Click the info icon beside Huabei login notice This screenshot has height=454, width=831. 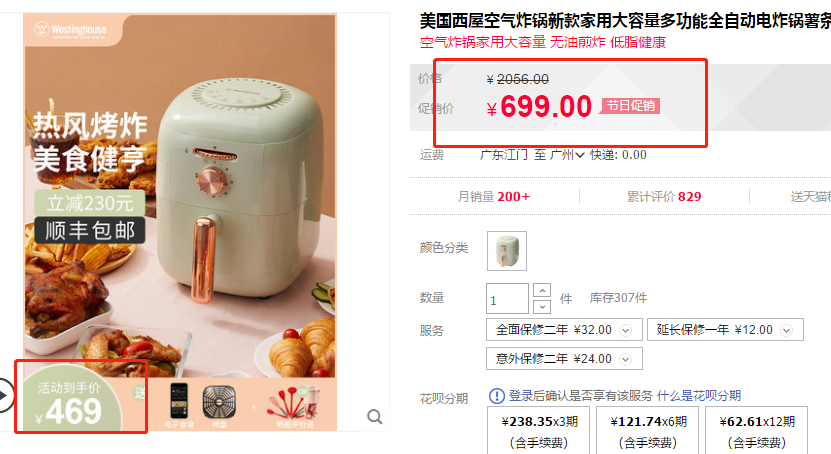click(x=497, y=396)
